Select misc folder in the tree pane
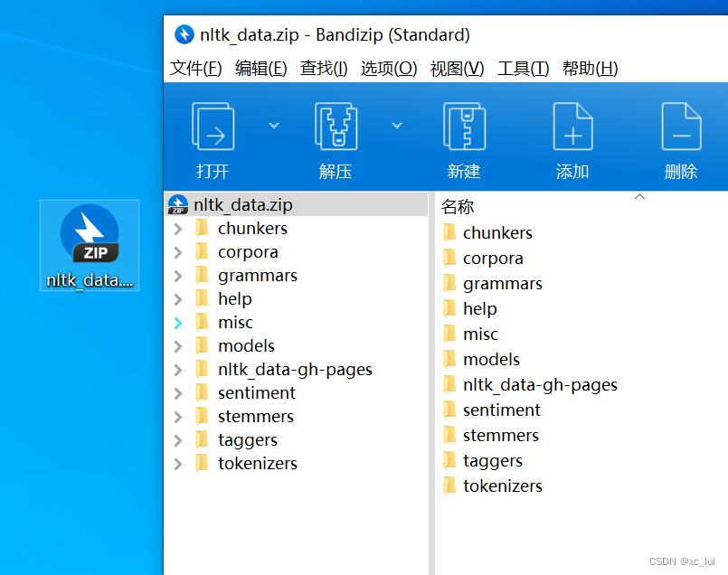 click(x=224, y=323)
